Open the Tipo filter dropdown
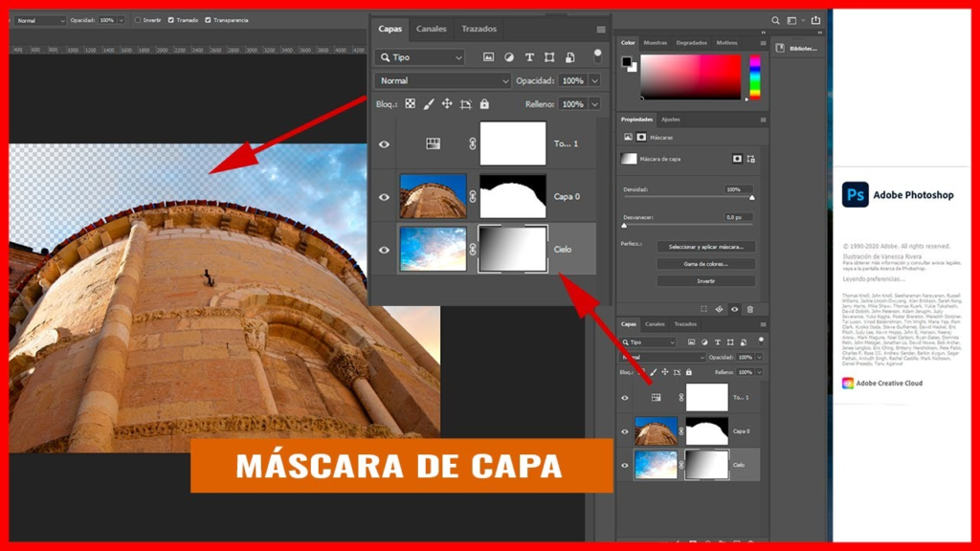The height and width of the screenshot is (551, 980). tap(419, 57)
